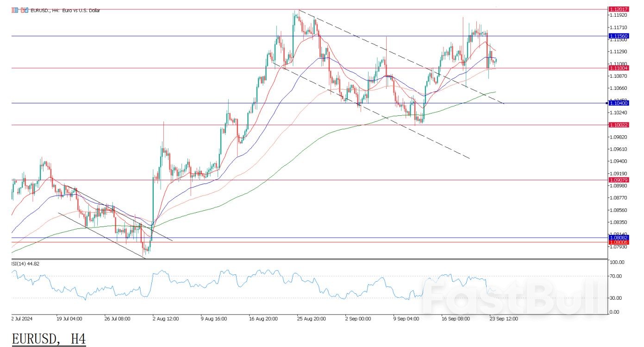Click the red price tag 1.10022
Screen dimensions: 644x347
coord(619,125)
